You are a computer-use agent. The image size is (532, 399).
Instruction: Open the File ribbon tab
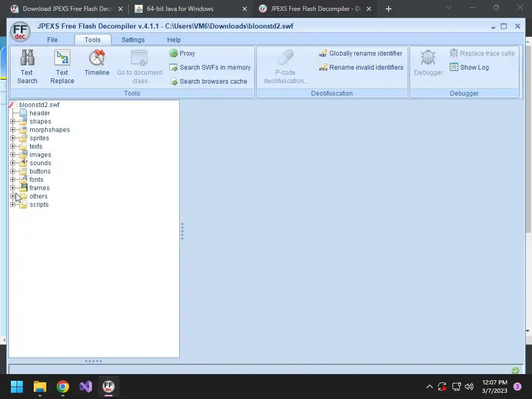(x=52, y=39)
